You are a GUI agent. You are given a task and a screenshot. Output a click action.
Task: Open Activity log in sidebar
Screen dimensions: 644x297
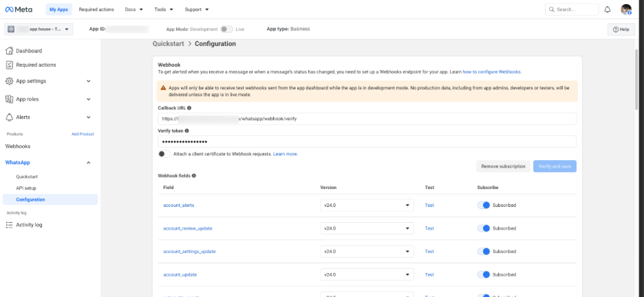[29, 225]
